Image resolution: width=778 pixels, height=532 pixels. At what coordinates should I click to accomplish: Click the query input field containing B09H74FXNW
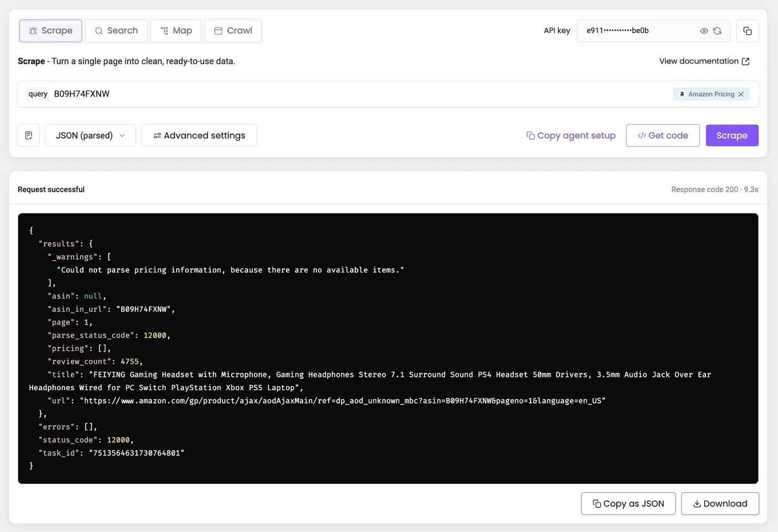(x=388, y=94)
